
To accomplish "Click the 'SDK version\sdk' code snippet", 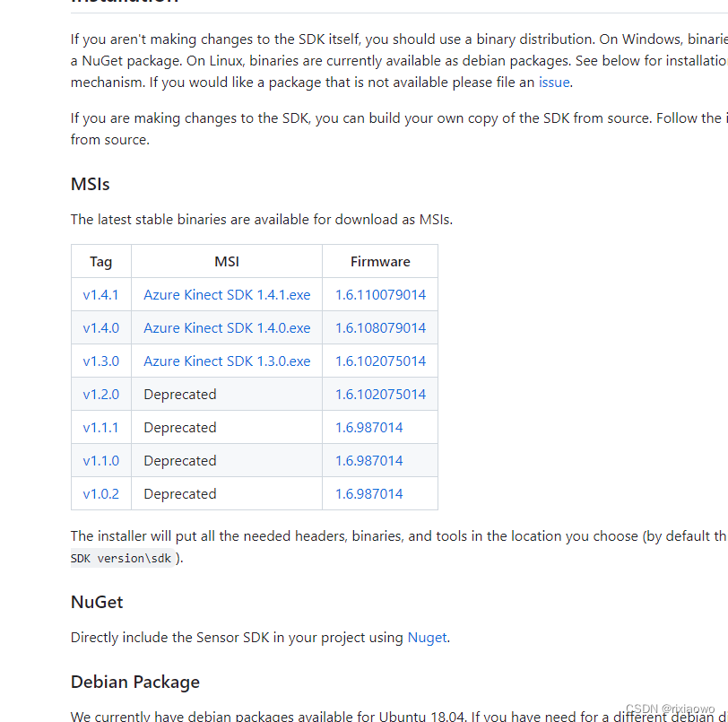I will pyautogui.click(x=124, y=558).
